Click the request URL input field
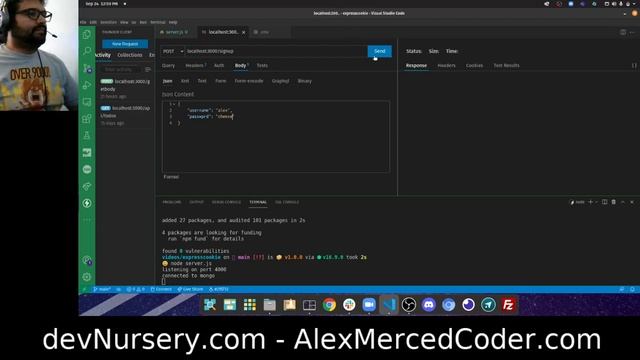 276,51
